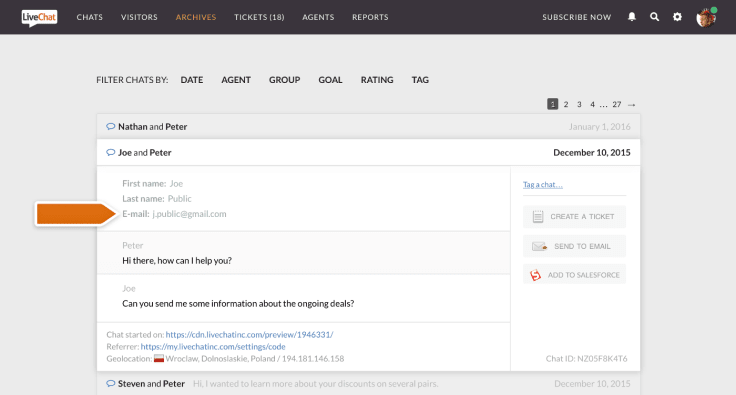Click Steven's preview message about discounts
The width and height of the screenshot is (736, 395).
(315, 384)
